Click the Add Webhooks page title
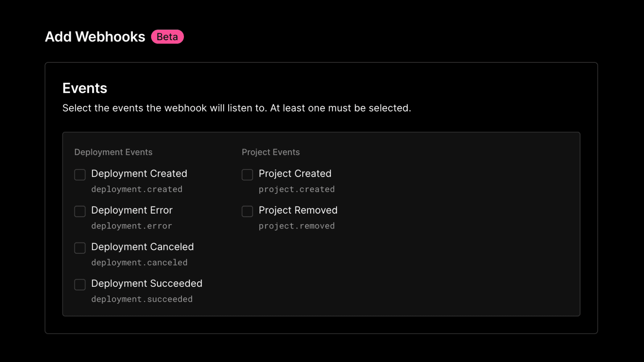The image size is (644, 362). 95,37
